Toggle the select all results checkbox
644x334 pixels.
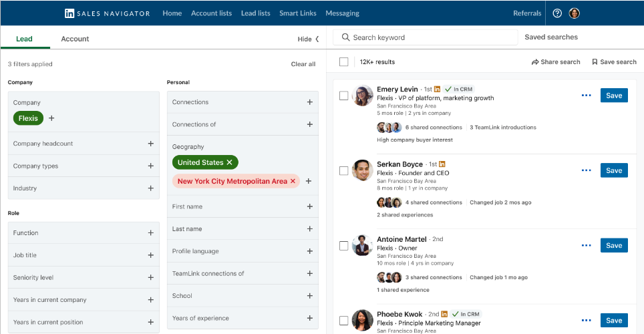(x=344, y=62)
